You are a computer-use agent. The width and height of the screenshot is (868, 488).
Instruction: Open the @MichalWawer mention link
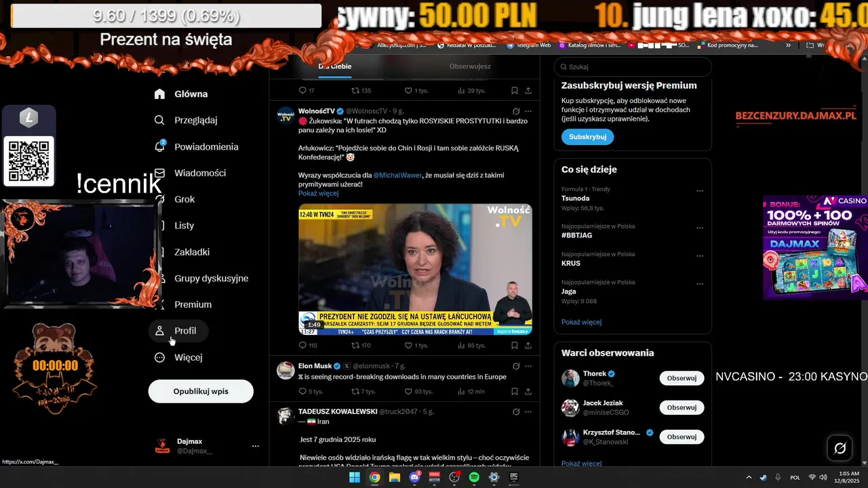click(397, 175)
